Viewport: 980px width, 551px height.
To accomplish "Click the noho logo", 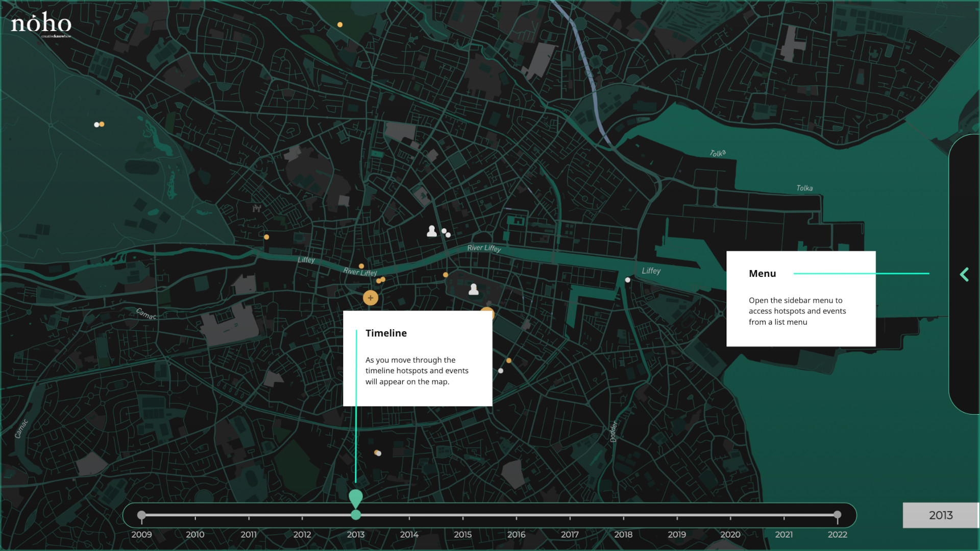I will tap(41, 24).
